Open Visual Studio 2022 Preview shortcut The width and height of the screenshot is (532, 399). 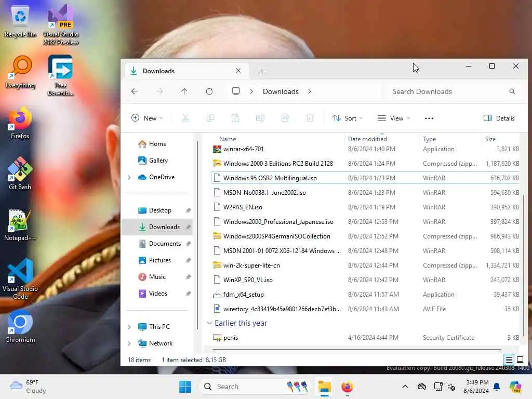click(x=61, y=24)
